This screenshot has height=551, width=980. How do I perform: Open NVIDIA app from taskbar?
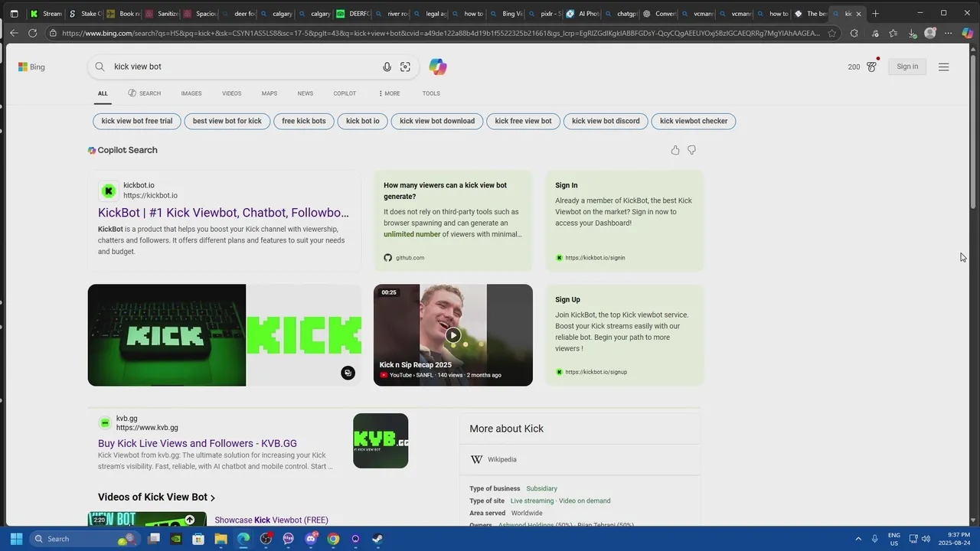(x=176, y=539)
